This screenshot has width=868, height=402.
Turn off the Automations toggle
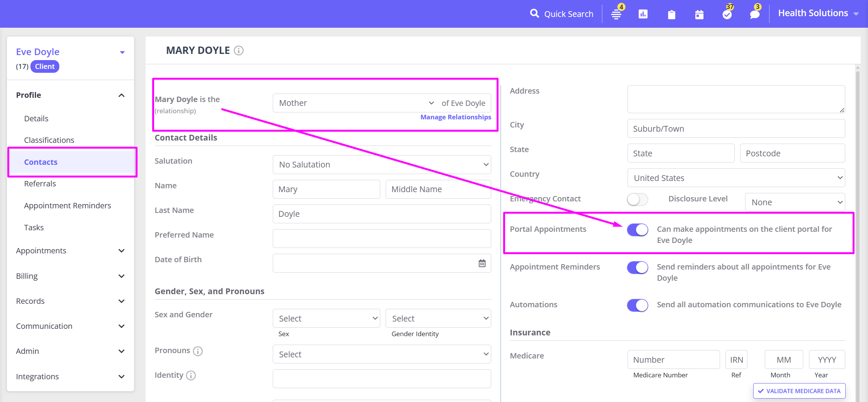click(637, 305)
